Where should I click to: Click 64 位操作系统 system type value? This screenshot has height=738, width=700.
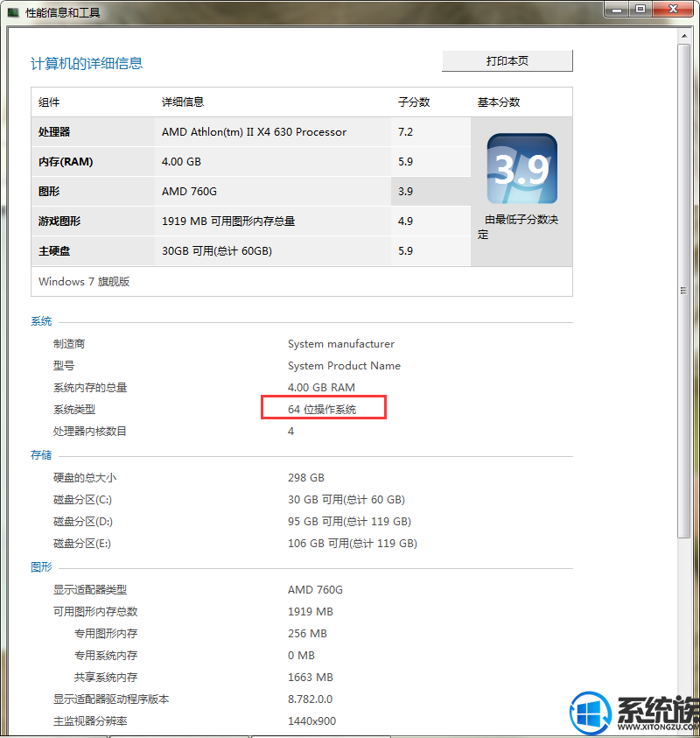[322, 410]
